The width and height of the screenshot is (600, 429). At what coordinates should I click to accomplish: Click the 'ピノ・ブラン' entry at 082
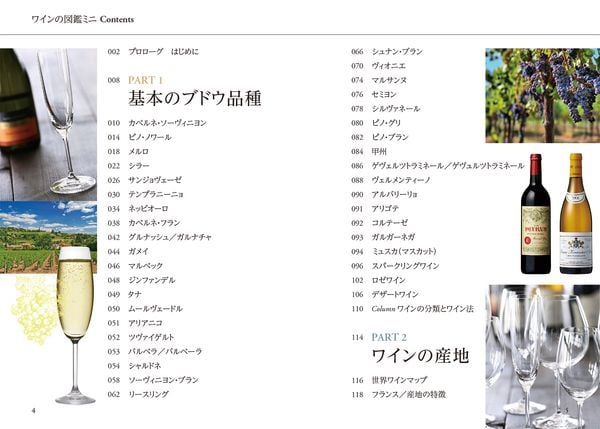pos(380,137)
